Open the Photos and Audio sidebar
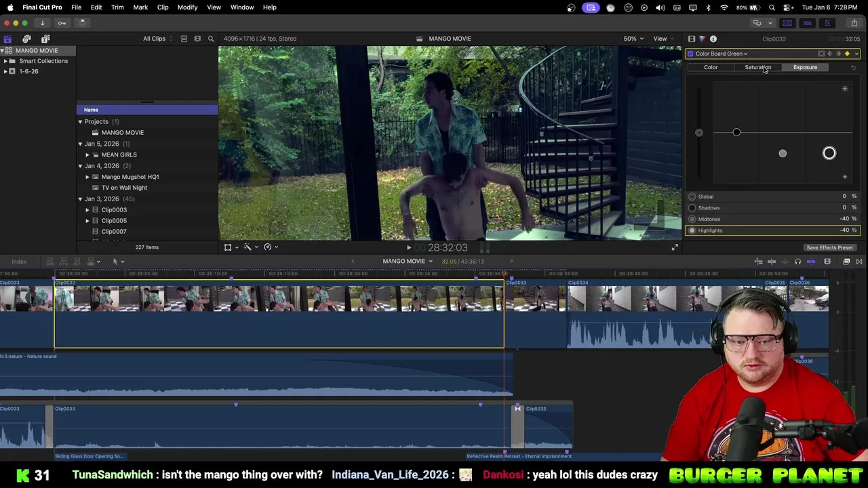The width and height of the screenshot is (868, 488). click(x=26, y=39)
